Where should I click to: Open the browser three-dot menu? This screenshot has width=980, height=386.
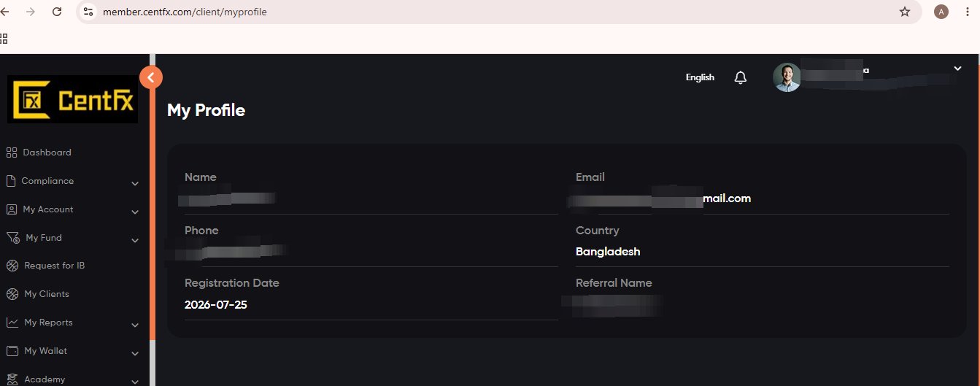(966, 12)
